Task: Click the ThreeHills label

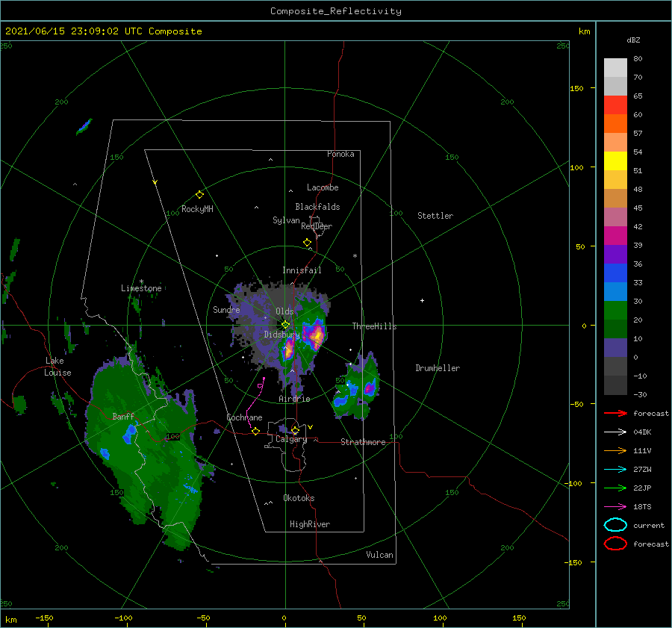Action: 375,326
